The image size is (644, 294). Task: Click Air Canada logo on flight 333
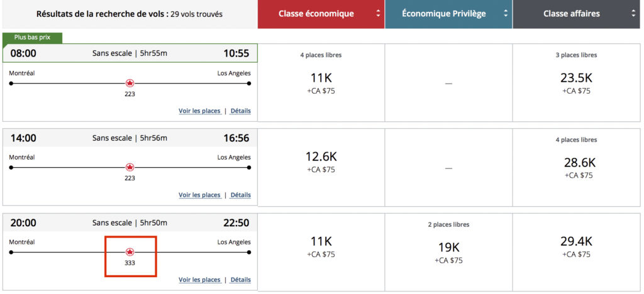point(130,252)
